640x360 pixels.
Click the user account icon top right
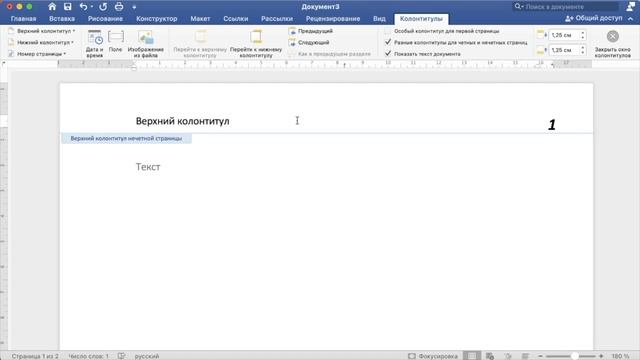coord(631,6)
